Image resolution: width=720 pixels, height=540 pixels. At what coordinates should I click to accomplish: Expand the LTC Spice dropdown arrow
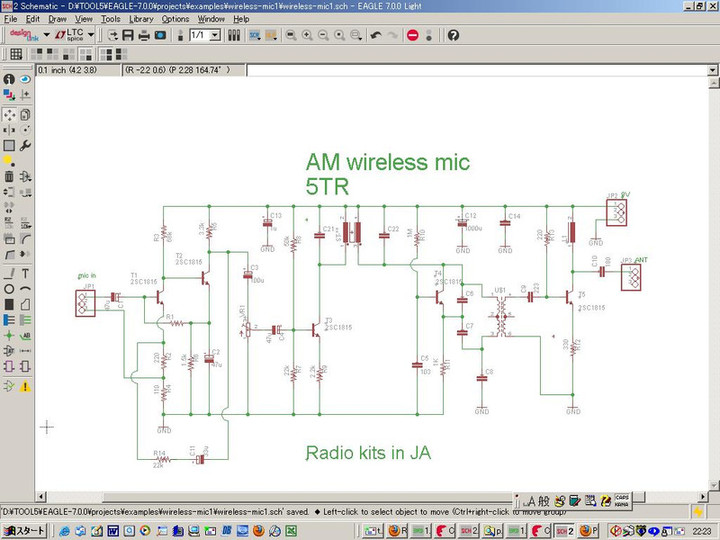coord(91,35)
